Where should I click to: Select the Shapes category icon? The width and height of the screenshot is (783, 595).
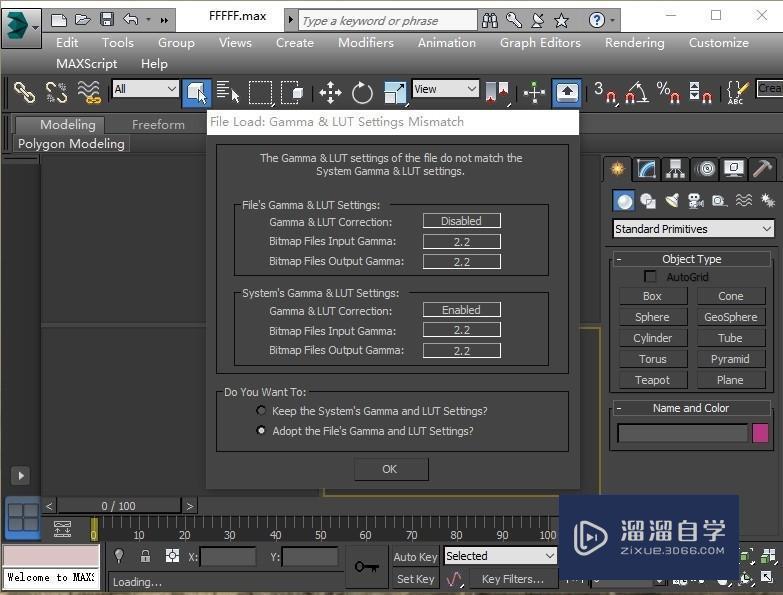pyautogui.click(x=648, y=201)
